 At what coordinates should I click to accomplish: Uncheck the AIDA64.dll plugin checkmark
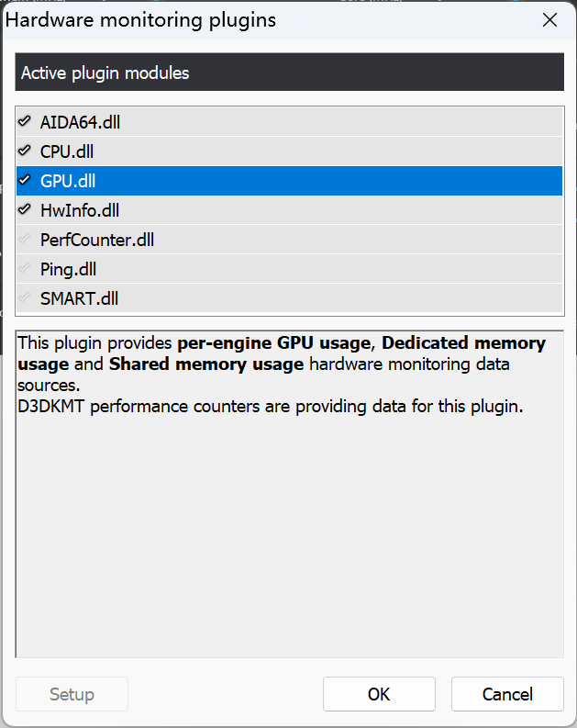point(24,122)
